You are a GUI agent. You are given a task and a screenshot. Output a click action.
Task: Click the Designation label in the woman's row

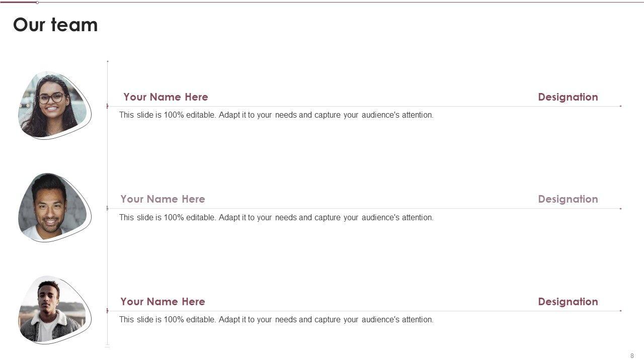click(x=568, y=97)
